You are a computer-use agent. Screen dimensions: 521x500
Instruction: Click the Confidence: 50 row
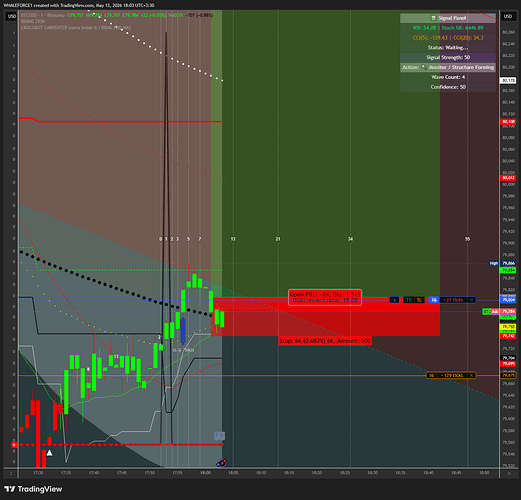448,87
